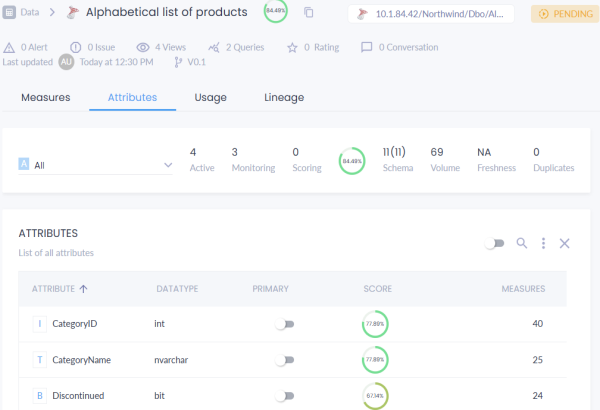The image size is (600, 410).
Task: Click the Rating star icon
Action: pyautogui.click(x=292, y=47)
